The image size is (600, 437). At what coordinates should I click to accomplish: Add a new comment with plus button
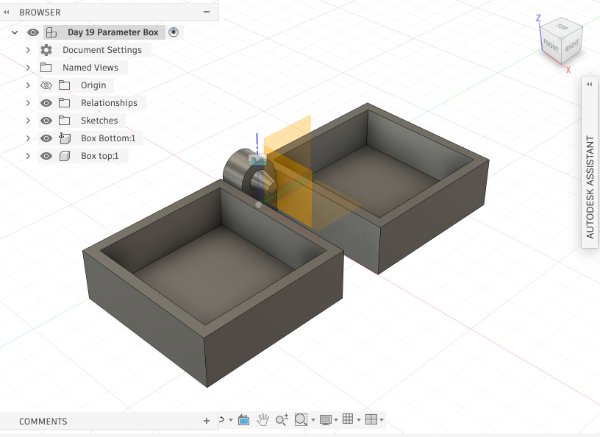tap(207, 421)
